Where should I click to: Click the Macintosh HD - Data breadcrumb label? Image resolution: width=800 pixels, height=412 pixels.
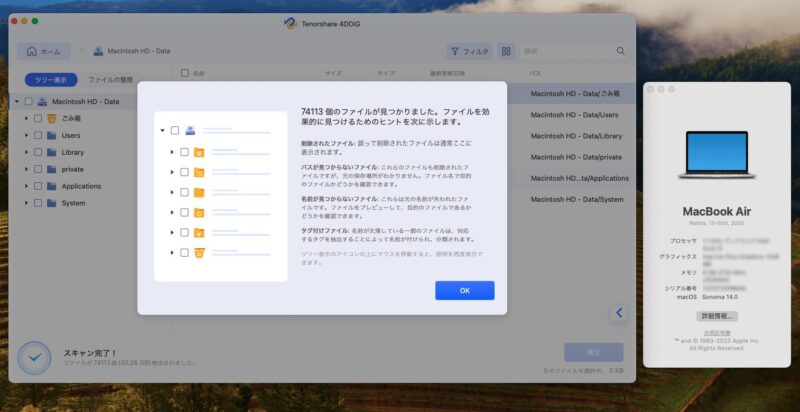139,51
